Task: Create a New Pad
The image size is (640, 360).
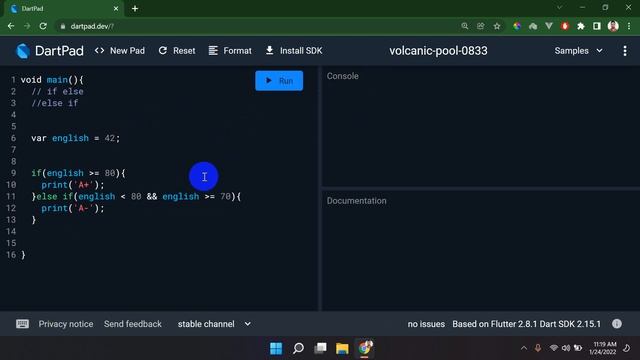Action: tap(120, 51)
